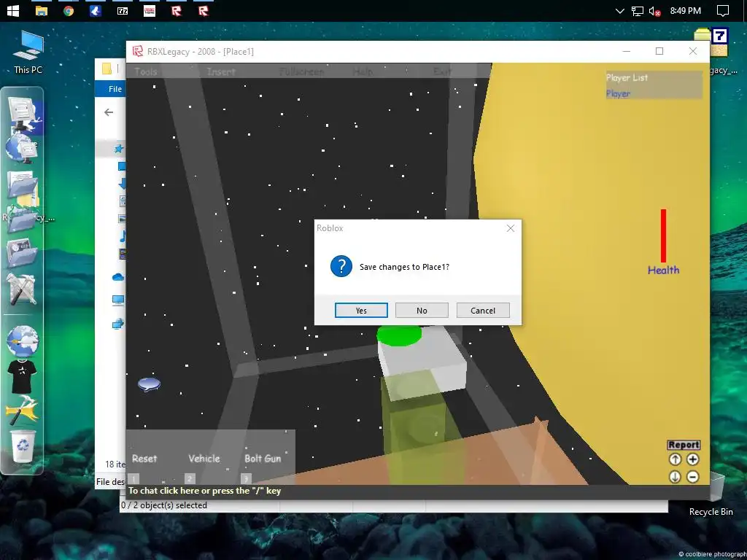Zoom out with the minus camera icon
This screenshot has height=560, width=747.
pyautogui.click(x=693, y=477)
